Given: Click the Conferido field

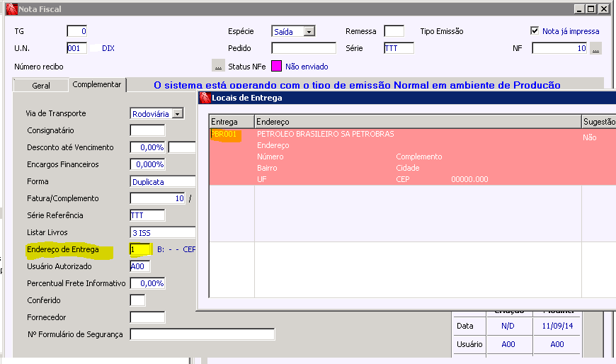Looking at the screenshot, I should pos(137,300).
